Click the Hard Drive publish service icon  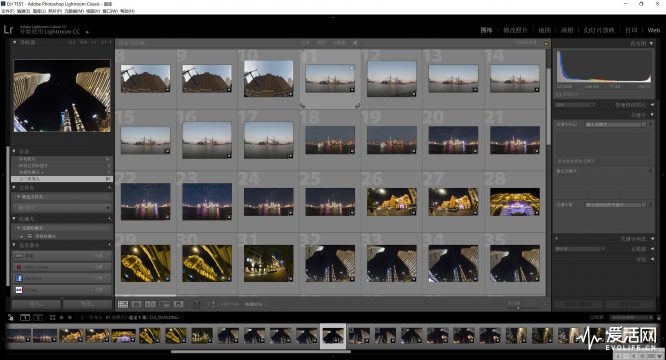19,256
